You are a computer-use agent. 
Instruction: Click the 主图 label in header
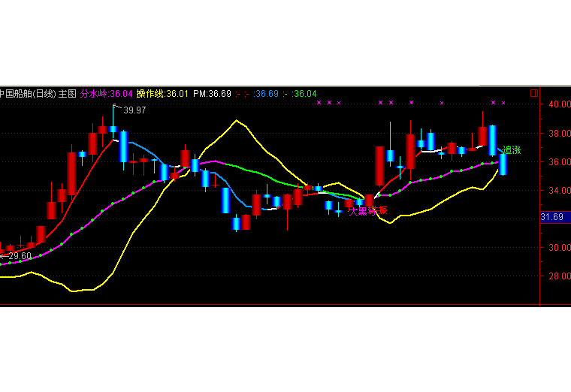point(68,94)
